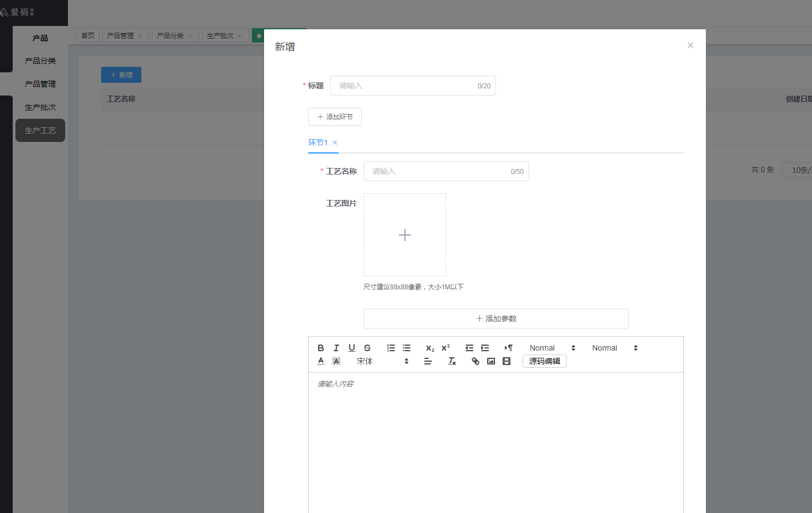Switch to the 产品管理 page tab
This screenshot has height=513, width=812.
point(120,35)
